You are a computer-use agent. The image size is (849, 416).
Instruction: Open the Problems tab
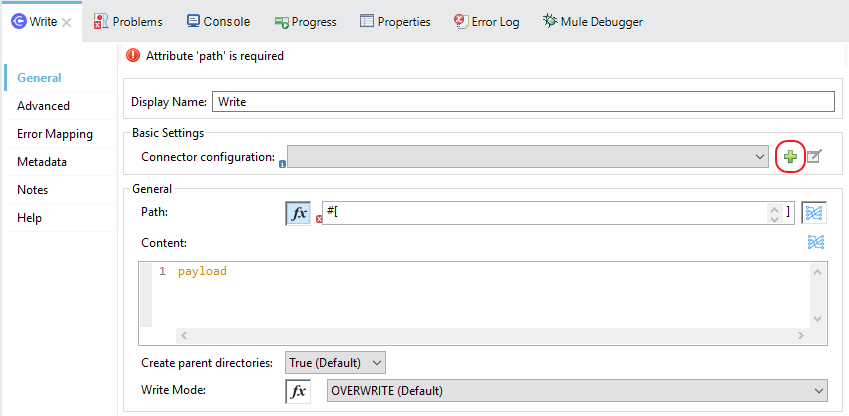point(128,22)
